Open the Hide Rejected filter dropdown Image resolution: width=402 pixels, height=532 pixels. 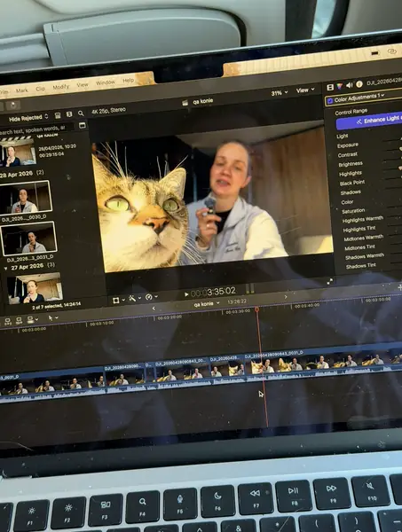point(28,118)
